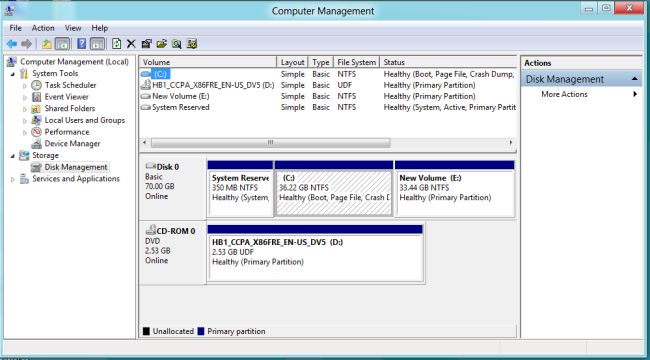Sort by the Volume column header
Screen dimensions: 650x360
(208, 62)
